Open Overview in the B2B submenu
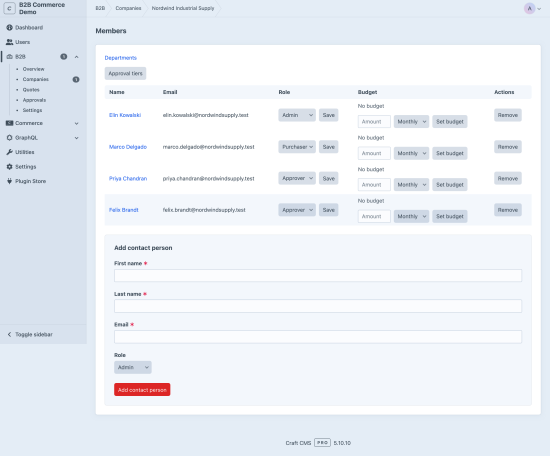 click(34, 69)
